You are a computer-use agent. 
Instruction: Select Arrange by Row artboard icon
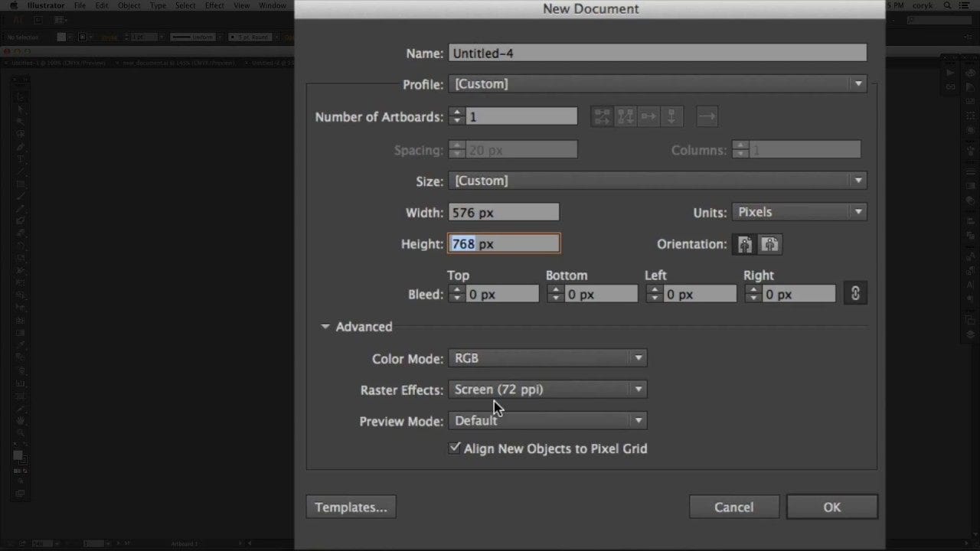point(648,116)
